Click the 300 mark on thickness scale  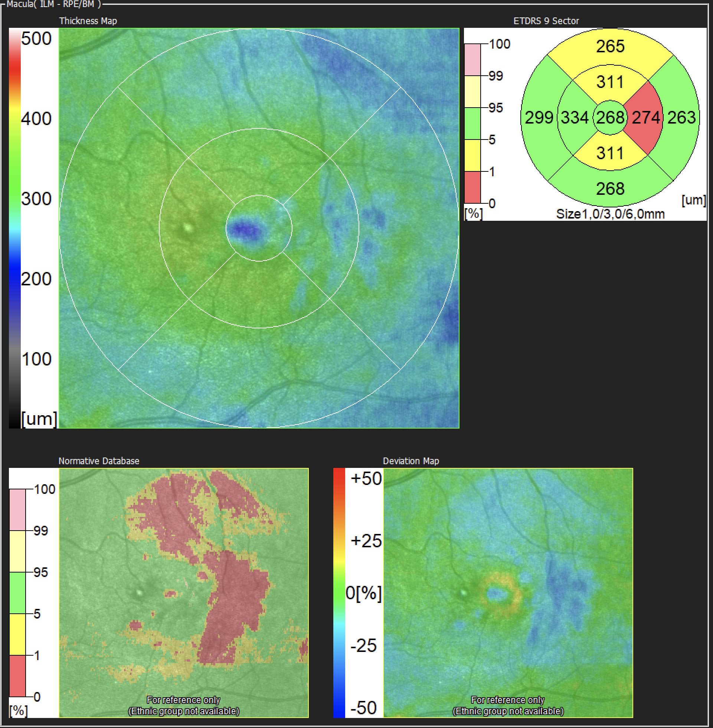click(x=36, y=199)
